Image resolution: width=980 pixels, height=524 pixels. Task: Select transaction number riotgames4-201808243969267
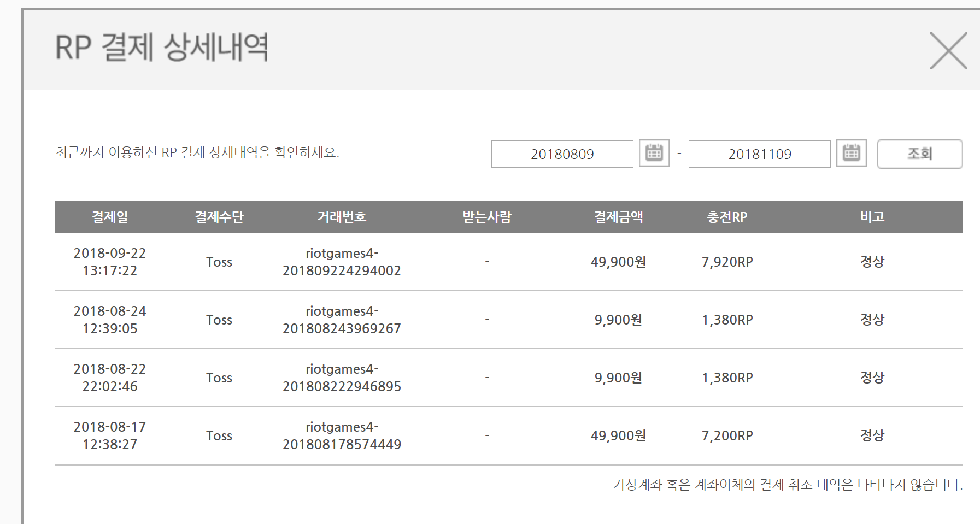point(342,320)
